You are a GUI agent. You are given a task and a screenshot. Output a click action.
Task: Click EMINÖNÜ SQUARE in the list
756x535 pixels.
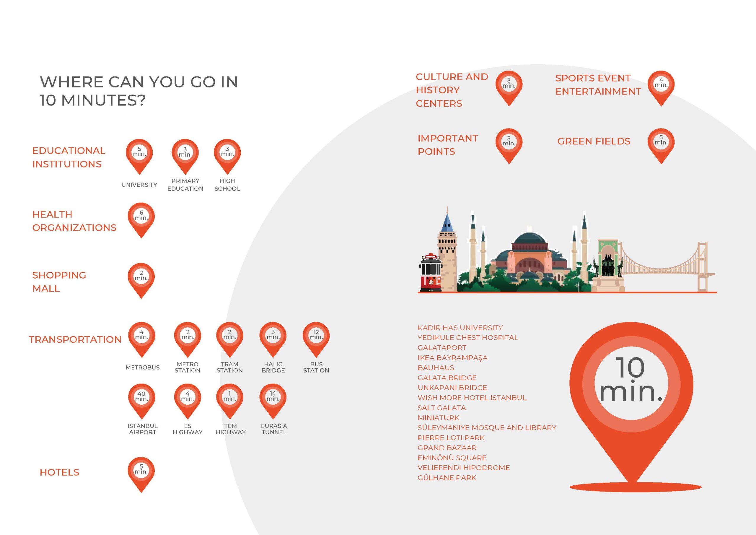tap(452, 458)
